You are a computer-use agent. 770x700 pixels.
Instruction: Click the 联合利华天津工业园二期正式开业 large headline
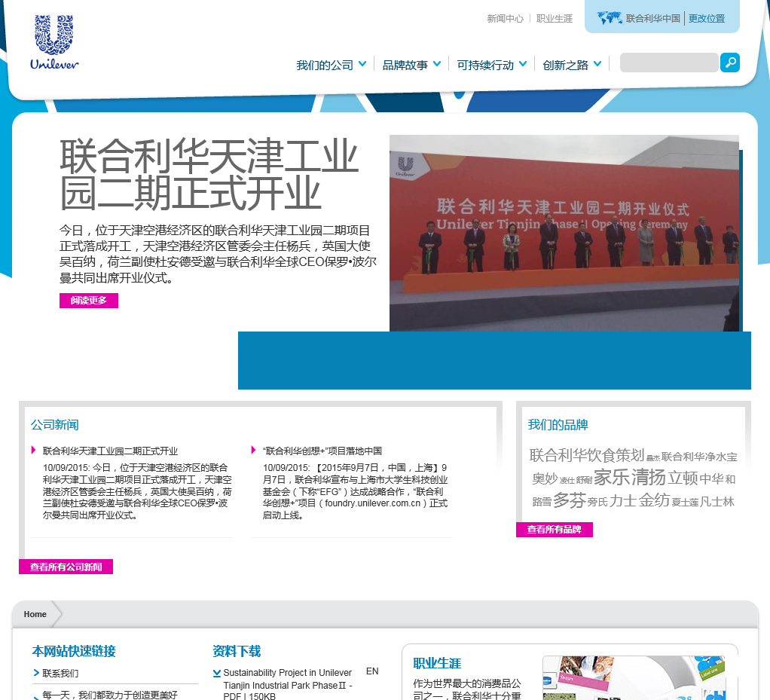pyautogui.click(x=209, y=174)
